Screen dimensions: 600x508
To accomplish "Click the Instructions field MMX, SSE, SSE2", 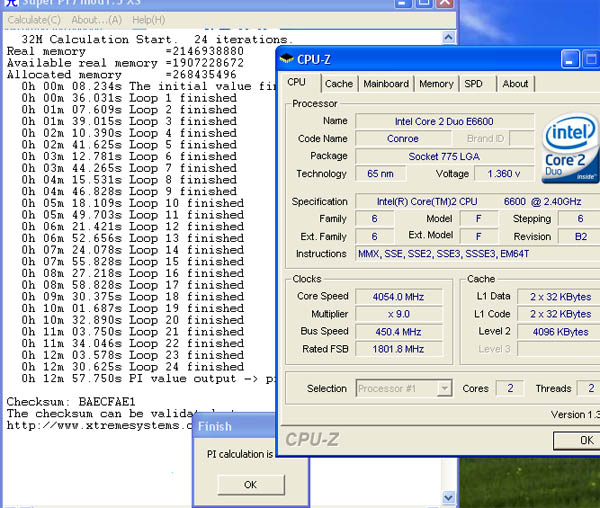I will tap(478, 253).
